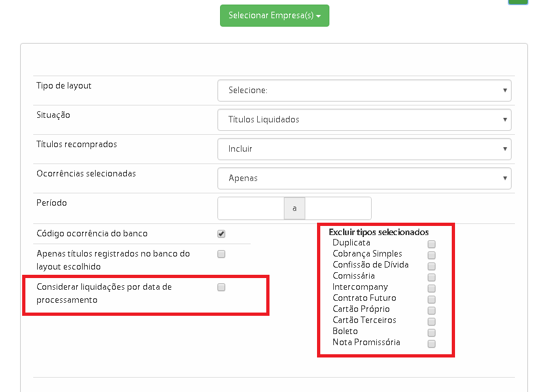
Task: Open the Selecionar Empresa(s) dropdown button
Action: tap(274, 16)
